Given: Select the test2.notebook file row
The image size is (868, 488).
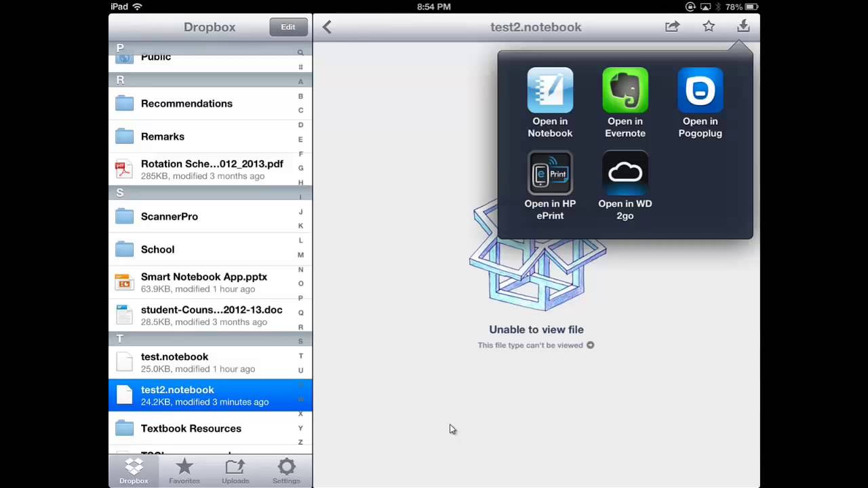Looking at the screenshot, I should tap(210, 396).
